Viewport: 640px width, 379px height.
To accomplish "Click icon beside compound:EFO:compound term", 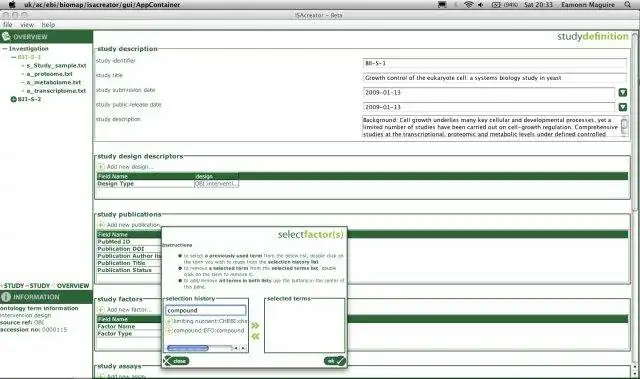I will point(169,330).
